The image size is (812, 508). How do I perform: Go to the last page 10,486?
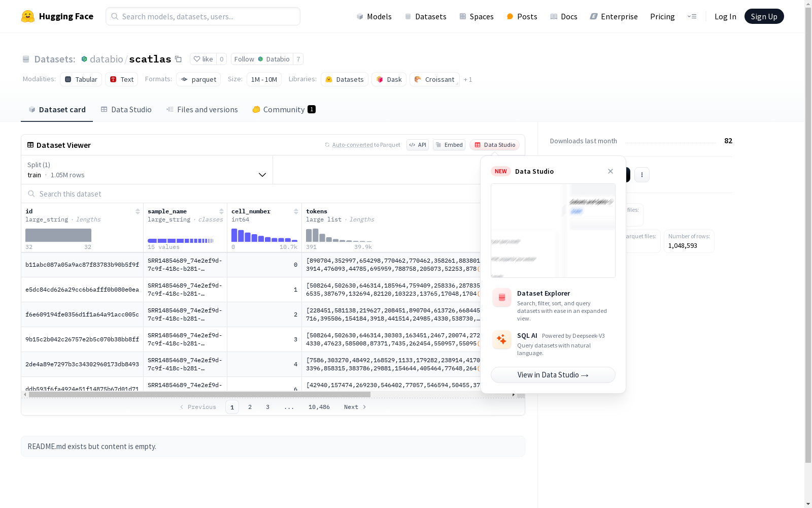tap(319, 407)
